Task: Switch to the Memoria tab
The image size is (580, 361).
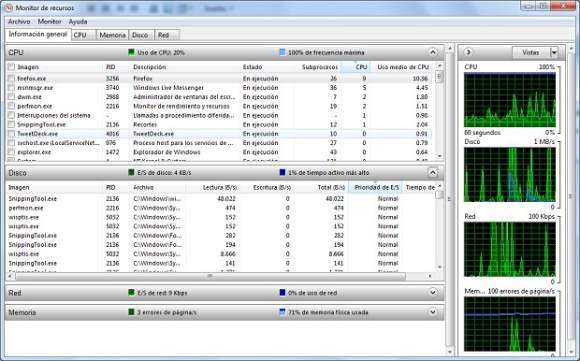Action: 112,35
